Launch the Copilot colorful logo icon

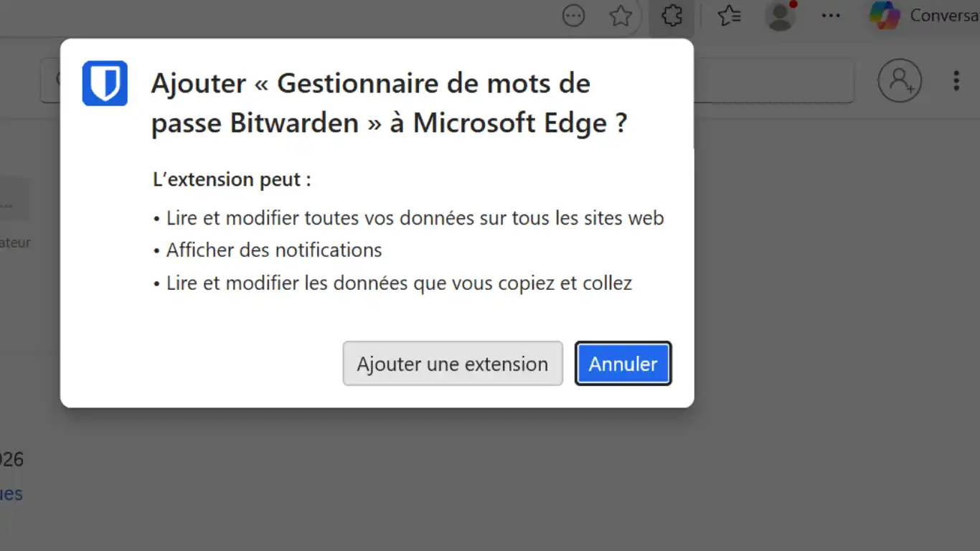tap(884, 16)
